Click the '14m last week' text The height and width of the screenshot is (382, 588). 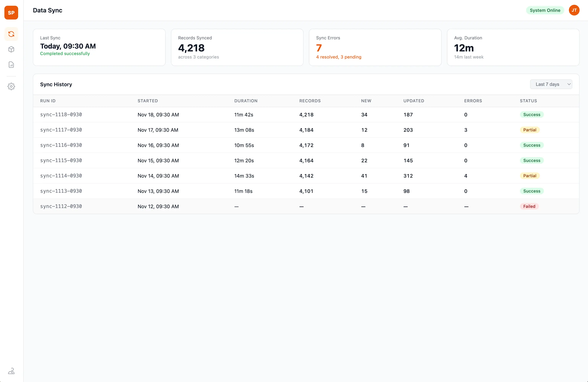point(469,57)
